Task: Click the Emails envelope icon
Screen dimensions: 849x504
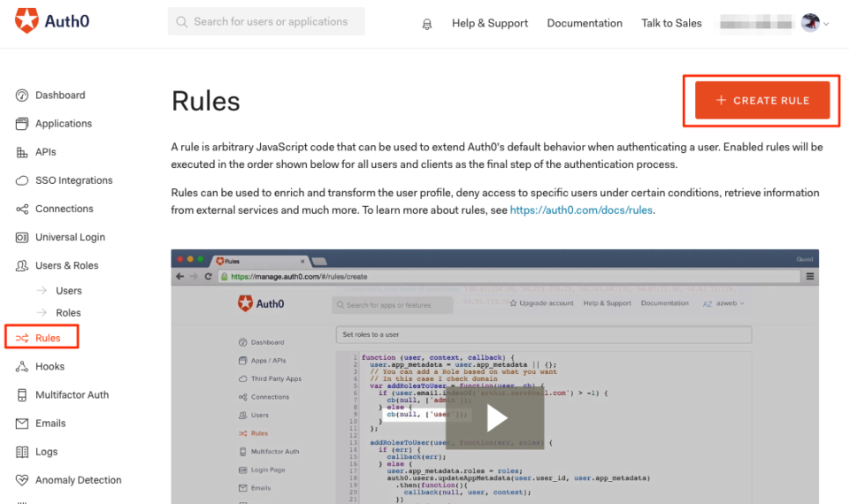Action: pos(21,424)
